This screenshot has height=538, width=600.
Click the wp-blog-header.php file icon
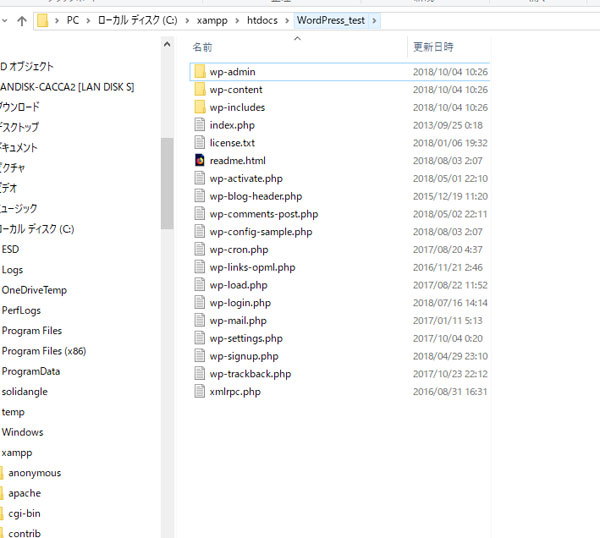[x=199, y=196]
